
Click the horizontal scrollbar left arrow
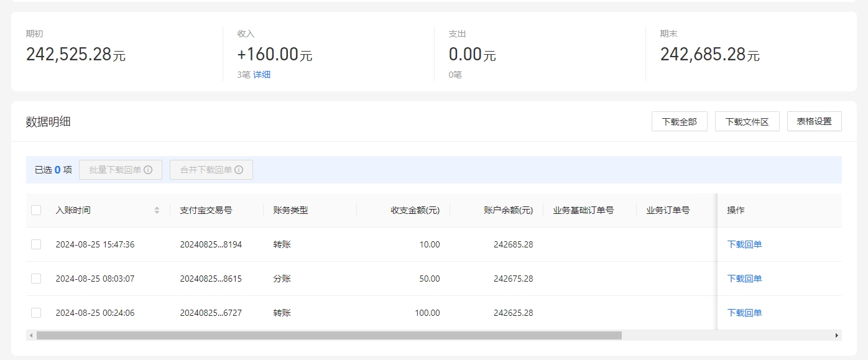[x=30, y=335]
